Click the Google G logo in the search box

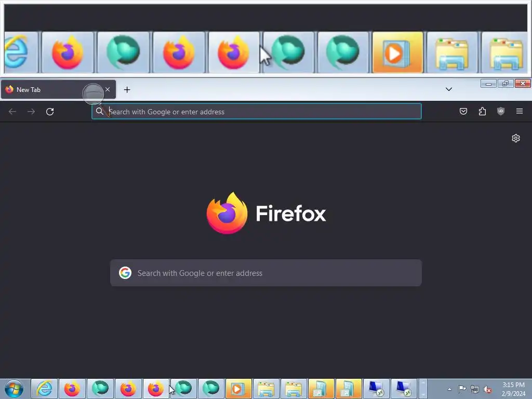point(125,273)
